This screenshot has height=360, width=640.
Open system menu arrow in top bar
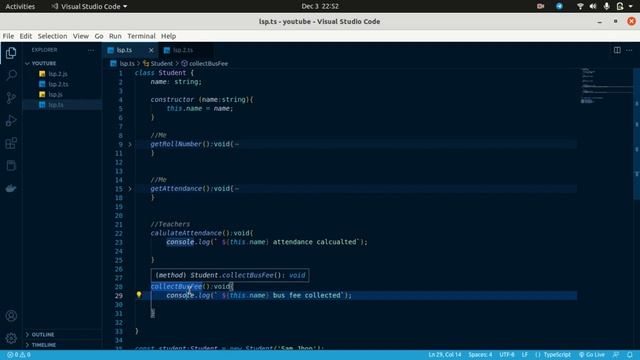tap(631, 6)
